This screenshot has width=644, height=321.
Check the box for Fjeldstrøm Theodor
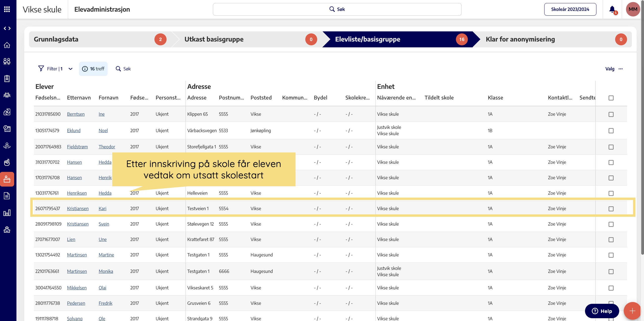[x=611, y=147]
